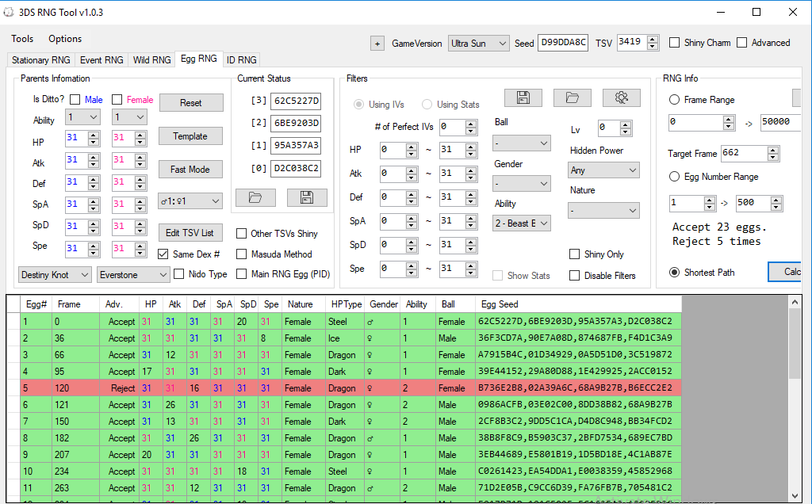Image resolution: width=812 pixels, height=504 pixels.
Task: Open the Destiny Knot item dropdown
Action: pyautogui.click(x=55, y=275)
